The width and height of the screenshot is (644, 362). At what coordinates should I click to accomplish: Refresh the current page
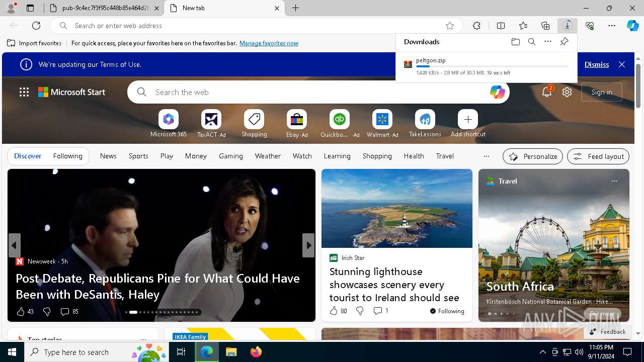tap(36, 26)
